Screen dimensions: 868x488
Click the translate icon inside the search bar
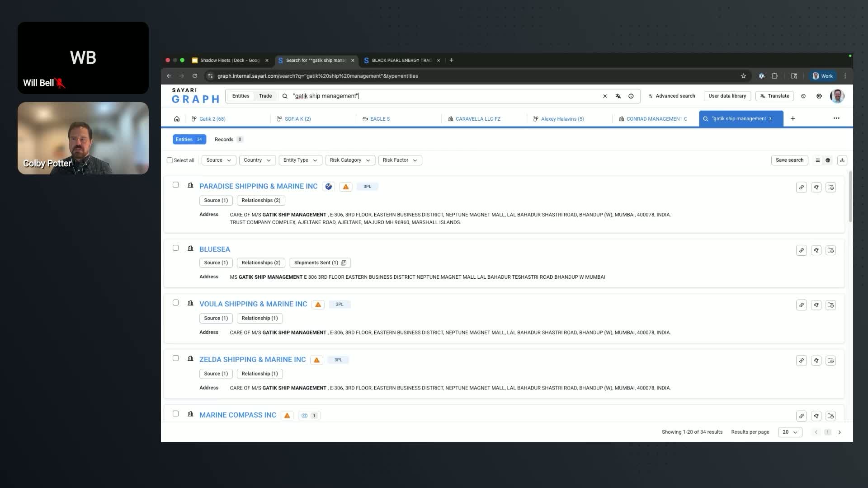[618, 96]
